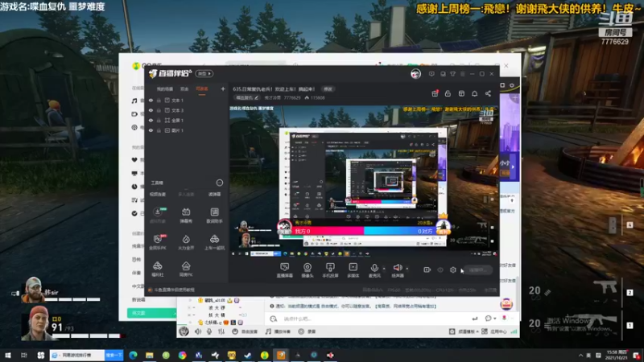This screenshot has height=362, width=644.
Task: Open the 火力全开 tool
Action: (186, 242)
